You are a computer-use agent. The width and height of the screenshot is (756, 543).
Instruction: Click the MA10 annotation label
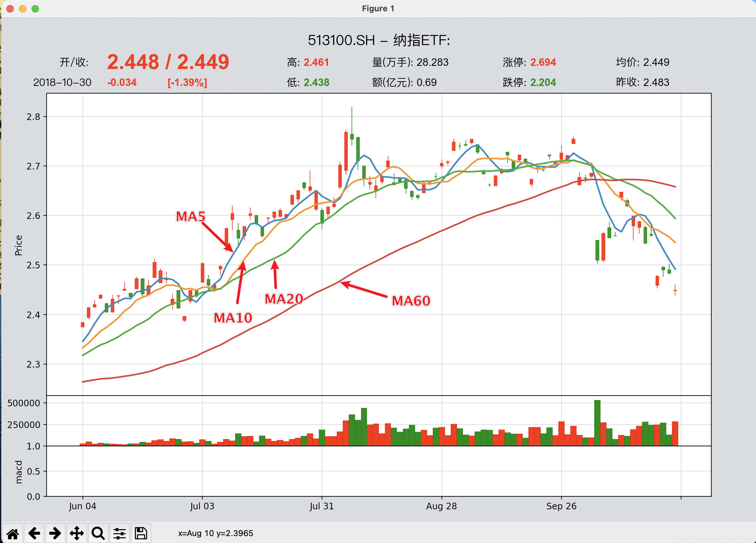(x=233, y=318)
